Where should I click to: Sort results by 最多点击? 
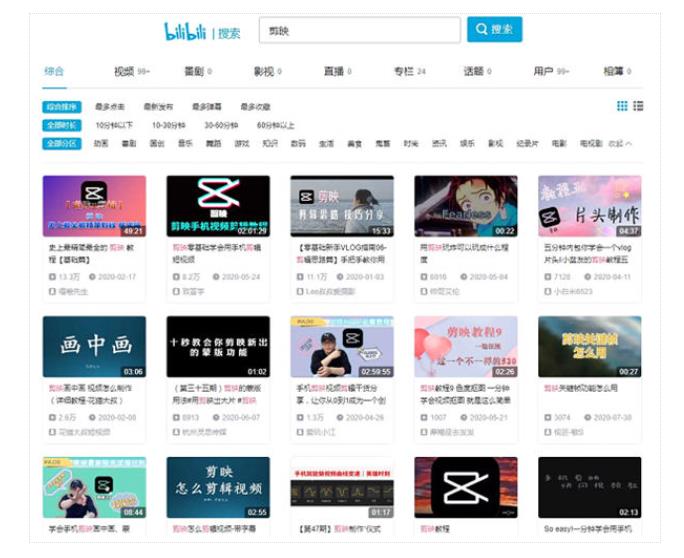point(110,107)
